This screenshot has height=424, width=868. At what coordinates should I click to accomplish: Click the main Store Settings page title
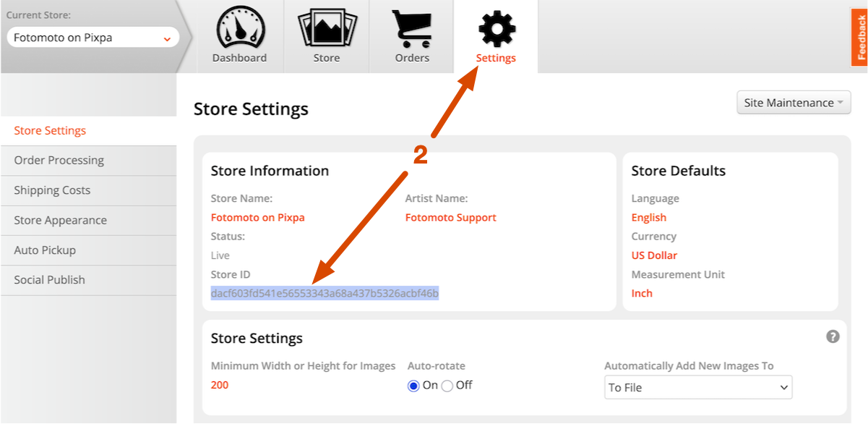click(251, 109)
